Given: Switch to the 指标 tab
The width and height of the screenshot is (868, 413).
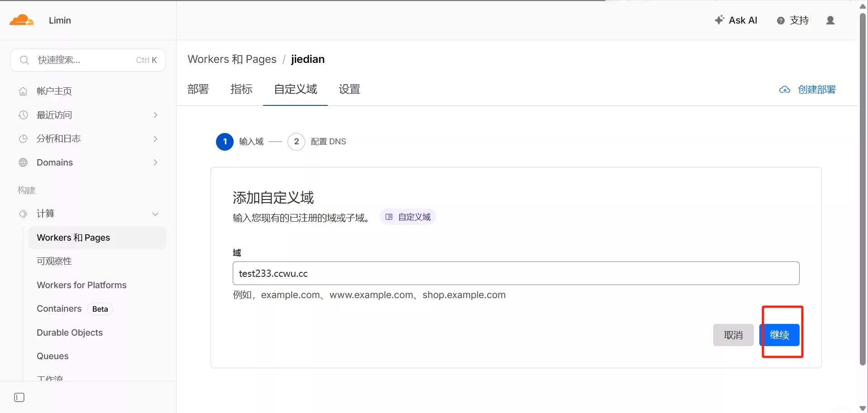Looking at the screenshot, I should tap(241, 89).
